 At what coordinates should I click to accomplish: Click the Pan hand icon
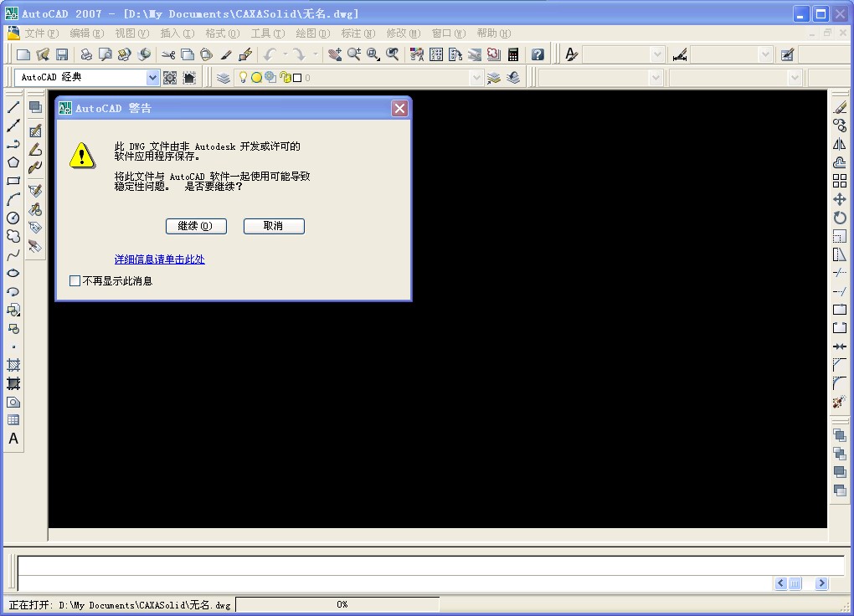pyautogui.click(x=334, y=54)
